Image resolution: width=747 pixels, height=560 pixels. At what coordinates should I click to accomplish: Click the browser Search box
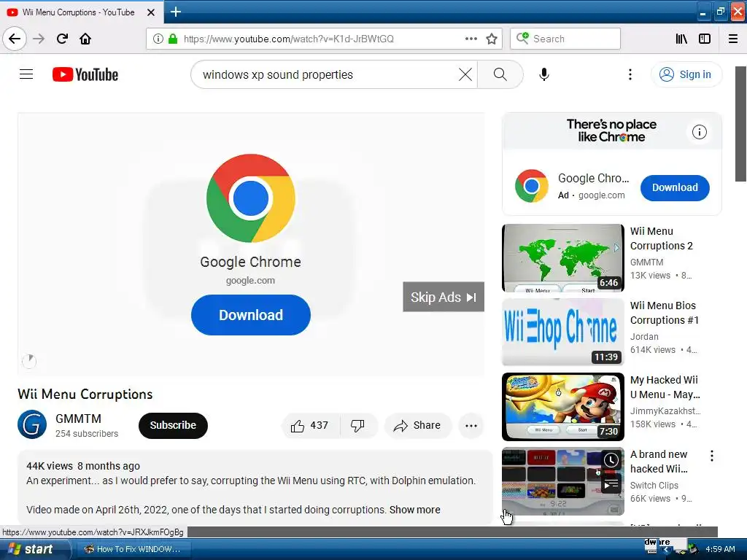click(x=565, y=39)
